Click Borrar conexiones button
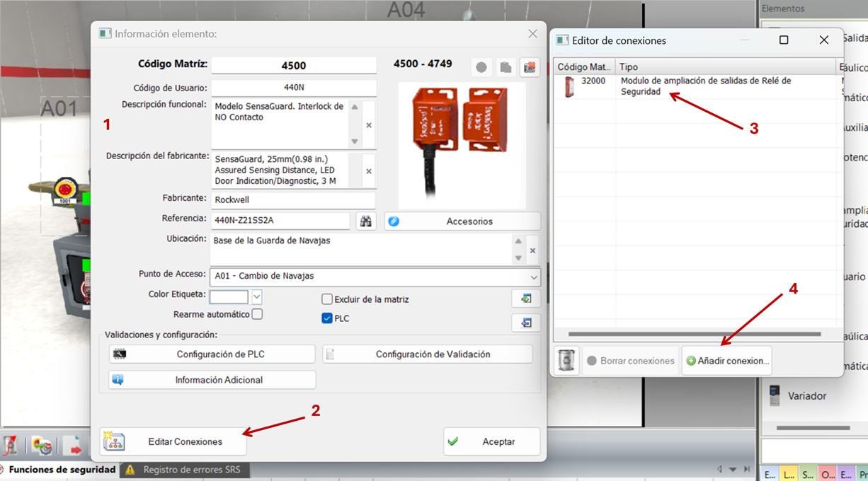The image size is (868, 481). [x=630, y=361]
